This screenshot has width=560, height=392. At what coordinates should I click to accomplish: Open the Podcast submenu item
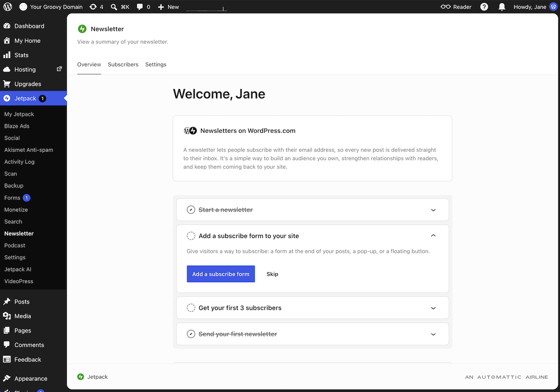point(15,245)
